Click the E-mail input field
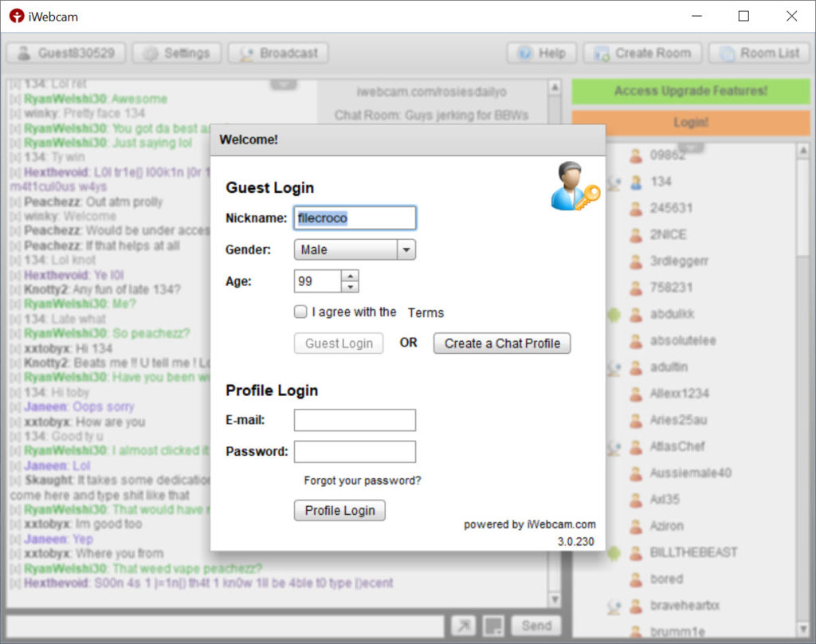816x644 pixels. coord(355,420)
